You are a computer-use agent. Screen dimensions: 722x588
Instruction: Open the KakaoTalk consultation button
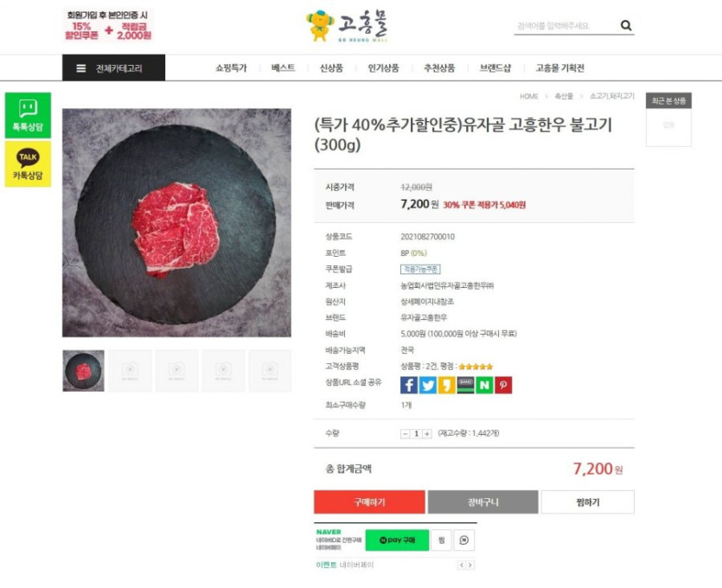28,164
